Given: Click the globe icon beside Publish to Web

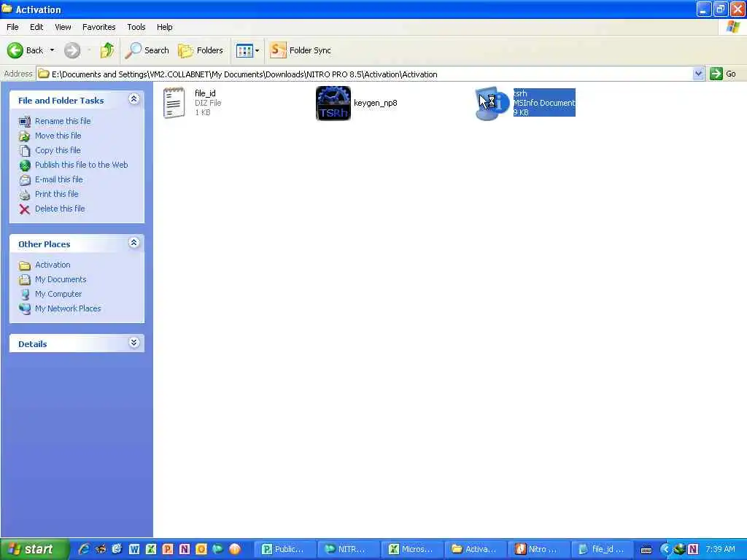Looking at the screenshot, I should tap(25, 166).
